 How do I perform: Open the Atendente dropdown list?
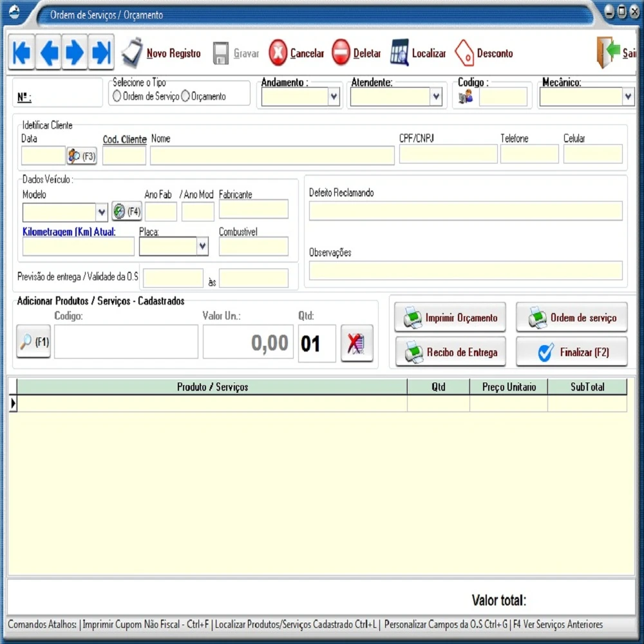pos(436,97)
